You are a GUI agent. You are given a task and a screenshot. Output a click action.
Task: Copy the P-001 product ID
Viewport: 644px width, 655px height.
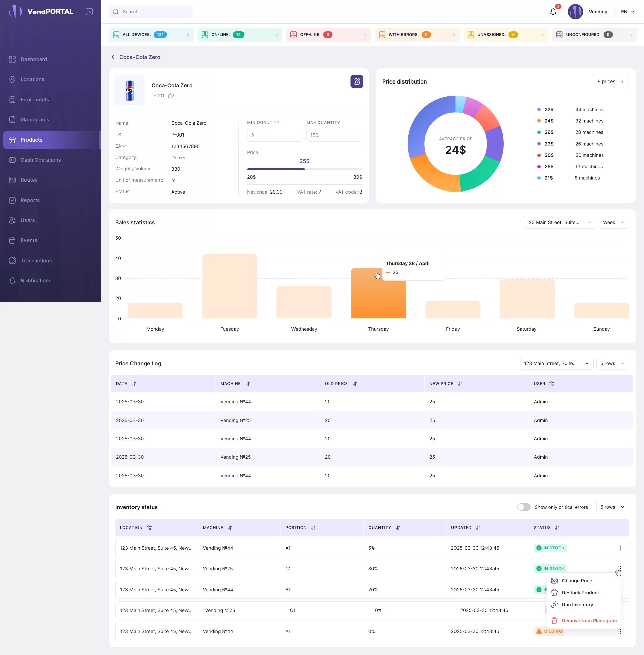pos(171,96)
